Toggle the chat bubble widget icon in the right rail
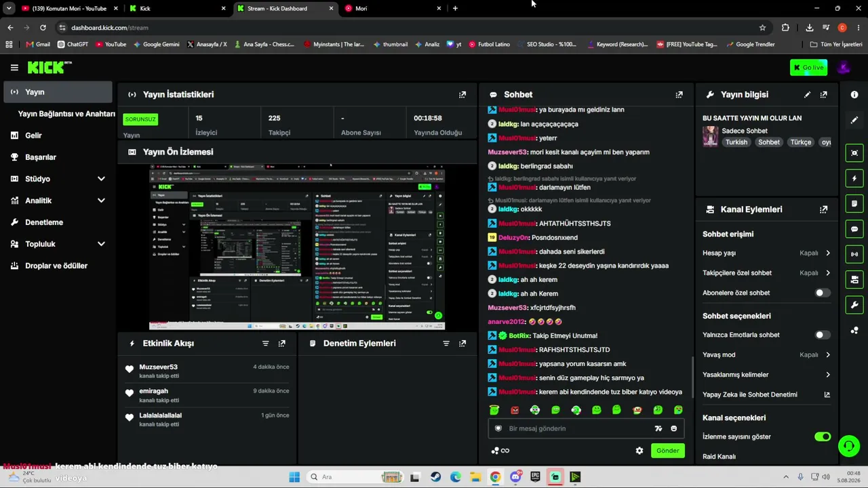The height and width of the screenshot is (488, 868). 854,229
